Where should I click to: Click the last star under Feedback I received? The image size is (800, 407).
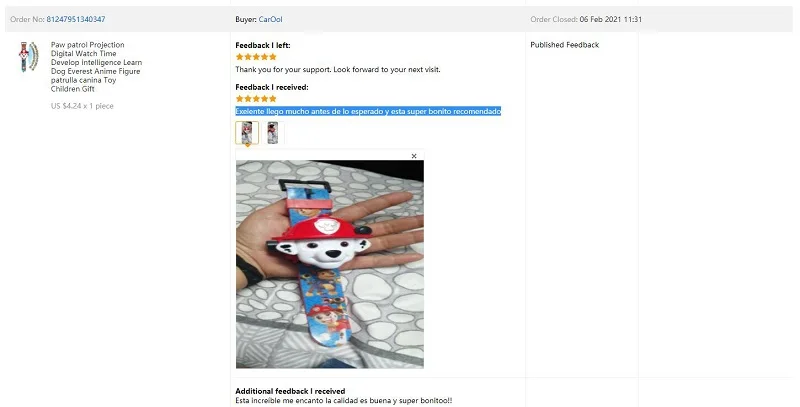[x=272, y=98]
